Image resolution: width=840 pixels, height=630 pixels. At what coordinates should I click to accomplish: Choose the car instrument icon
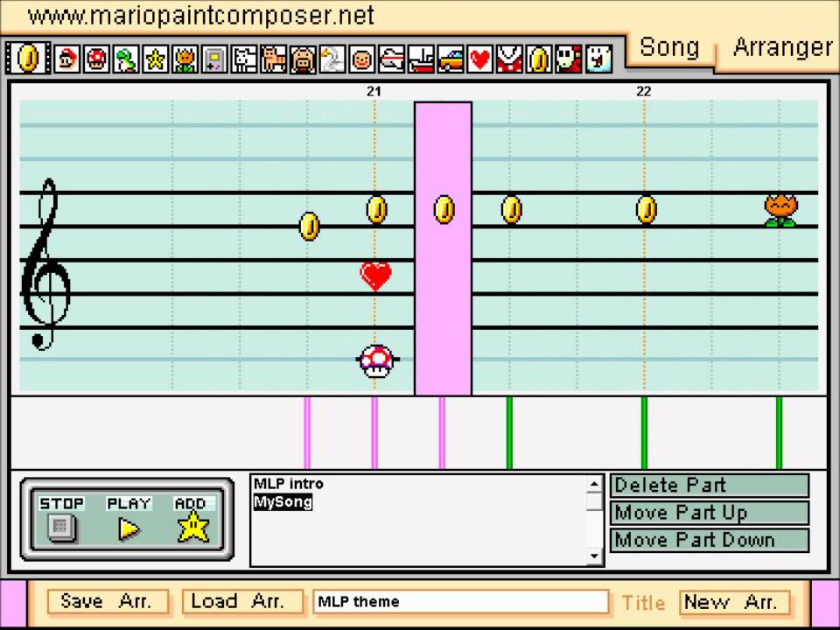point(450,59)
